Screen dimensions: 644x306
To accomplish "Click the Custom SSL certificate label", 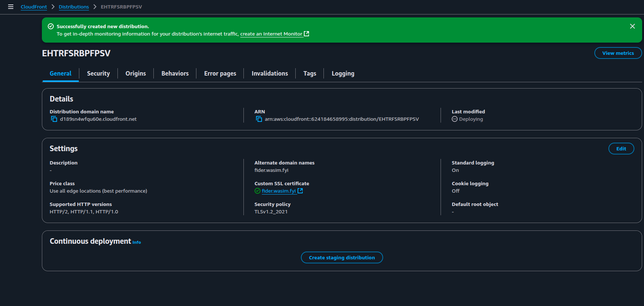I will coord(282,183).
